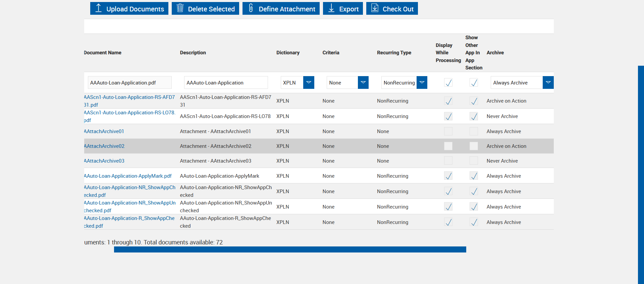Expand the Criteria None dropdown
The width and height of the screenshot is (644, 284).
click(363, 82)
